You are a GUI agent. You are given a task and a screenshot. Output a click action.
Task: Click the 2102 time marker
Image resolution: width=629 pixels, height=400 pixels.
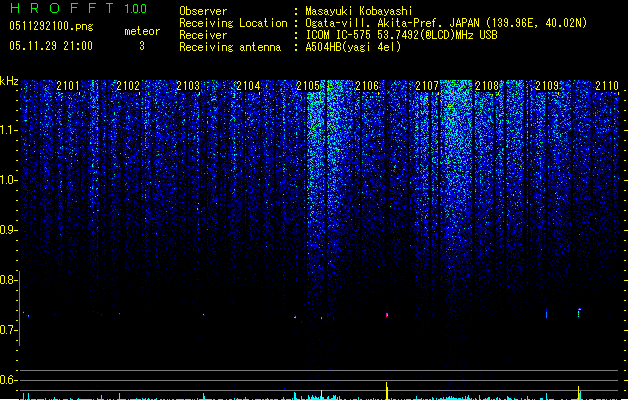(128, 86)
